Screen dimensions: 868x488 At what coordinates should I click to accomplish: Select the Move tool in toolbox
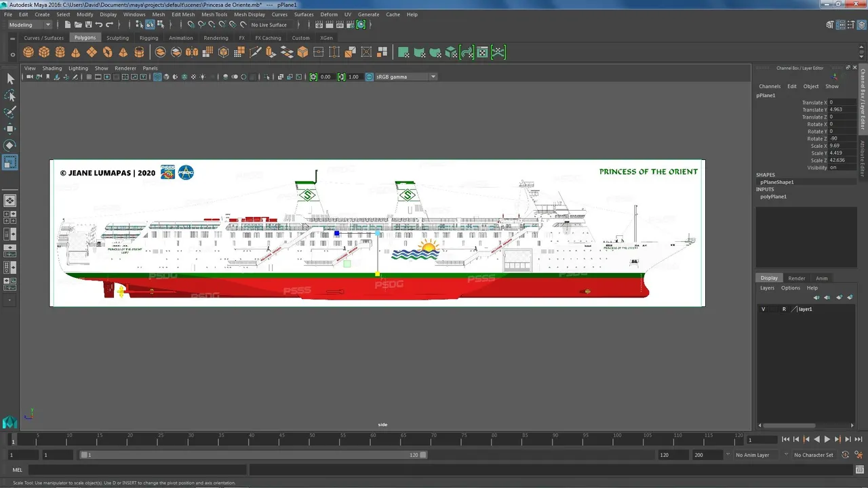click(x=10, y=129)
